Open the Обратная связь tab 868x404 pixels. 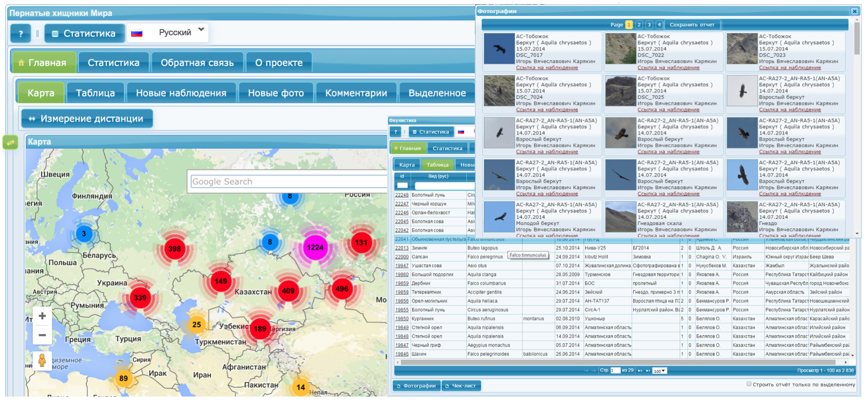[x=197, y=63]
